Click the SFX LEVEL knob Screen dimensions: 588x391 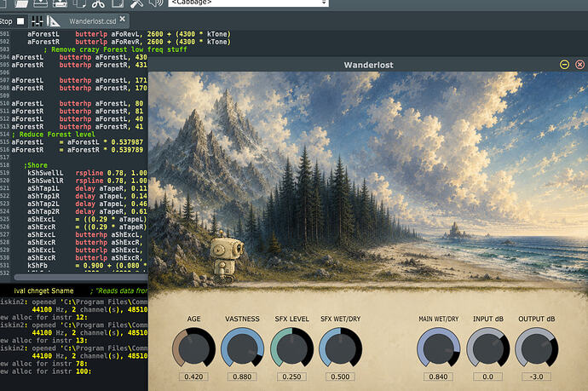point(291,348)
